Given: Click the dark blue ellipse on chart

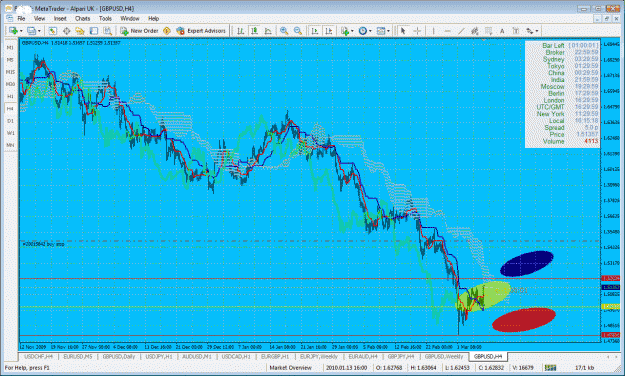Looking at the screenshot, I should [x=527, y=264].
